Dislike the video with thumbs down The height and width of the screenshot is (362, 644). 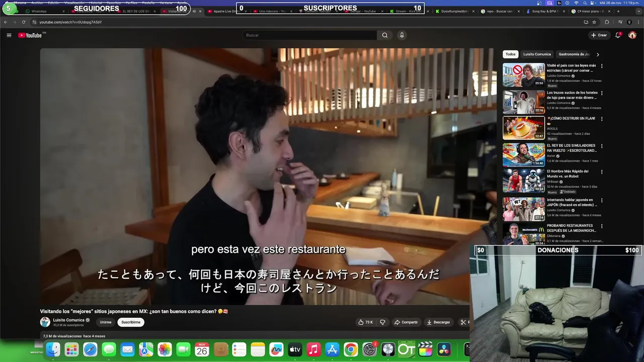click(x=382, y=322)
